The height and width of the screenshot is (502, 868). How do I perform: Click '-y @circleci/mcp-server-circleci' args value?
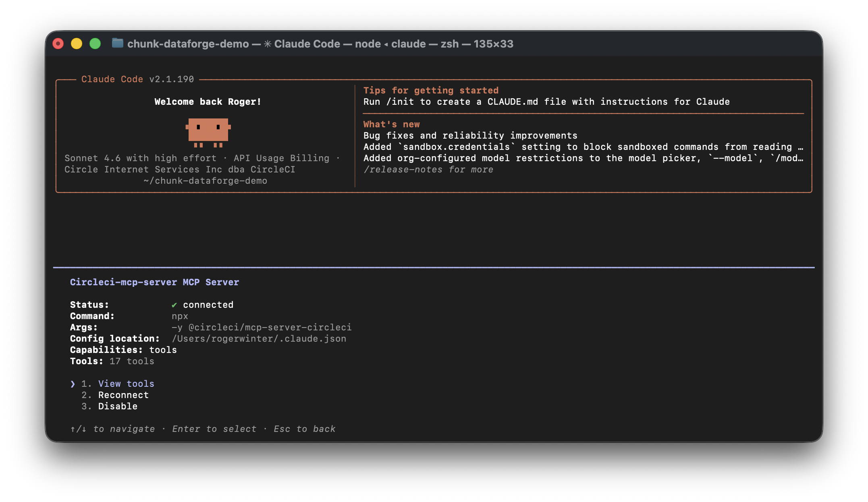coord(261,327)
